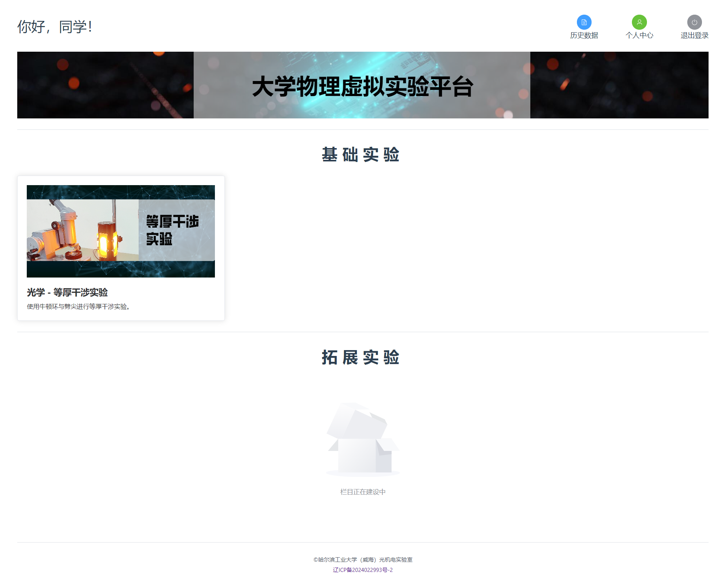Viewport: 728px width, 584px height.
Task: Click the 大学物理虚拟实验平台 banner image
Action: pos(363,85)
